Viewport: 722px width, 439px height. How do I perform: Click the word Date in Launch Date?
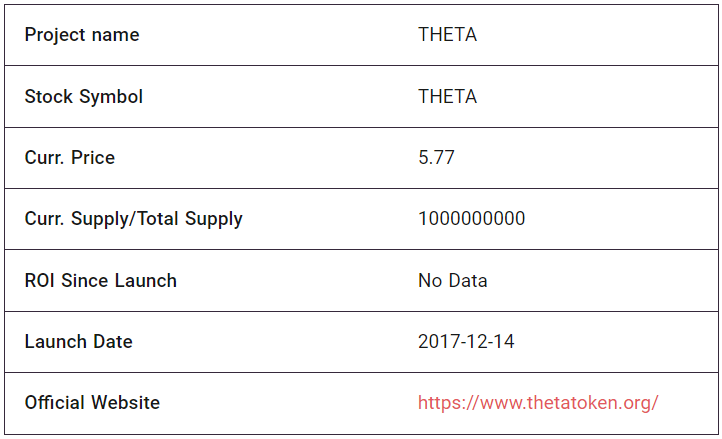click(113, 342)
